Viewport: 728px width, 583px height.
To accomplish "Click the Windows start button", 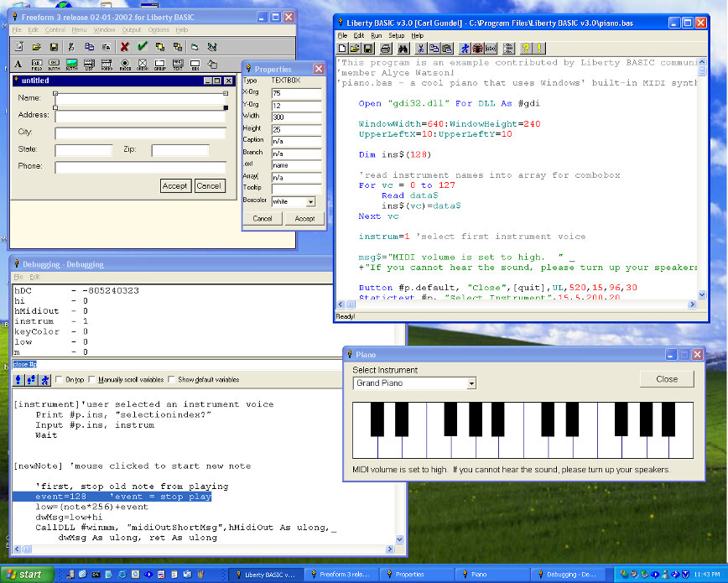I will (27, 575).
